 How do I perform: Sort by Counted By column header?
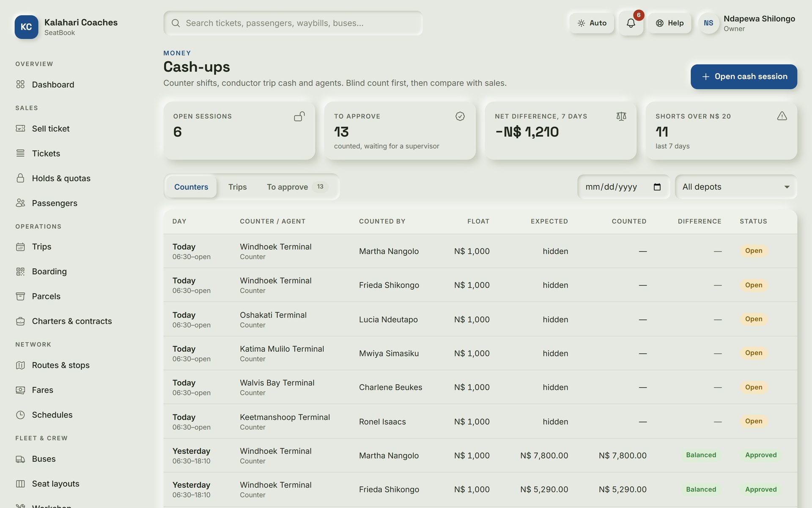pyautogui.click(x=382, y=221)
